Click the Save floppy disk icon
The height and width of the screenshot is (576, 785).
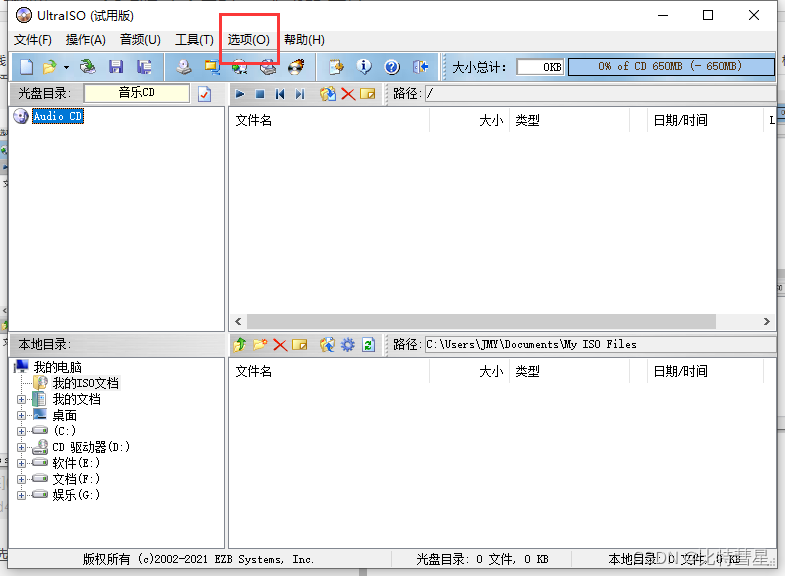point(116,67)
